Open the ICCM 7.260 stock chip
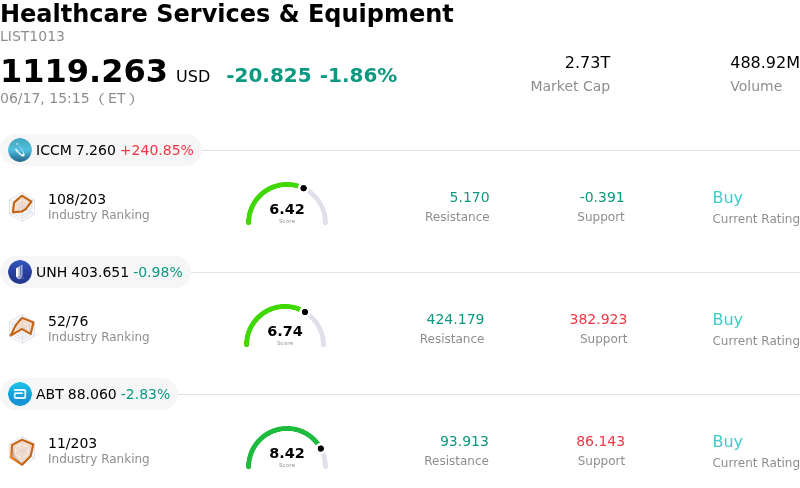This screenshot has height=488, width=800. click(101, 150)
